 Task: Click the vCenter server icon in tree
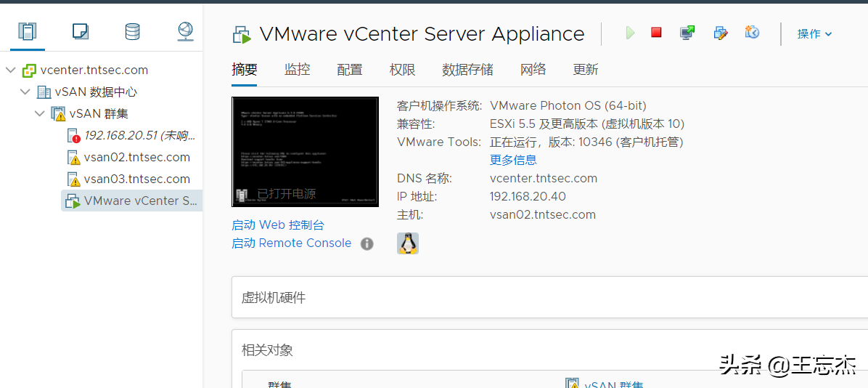click(29, 70)
